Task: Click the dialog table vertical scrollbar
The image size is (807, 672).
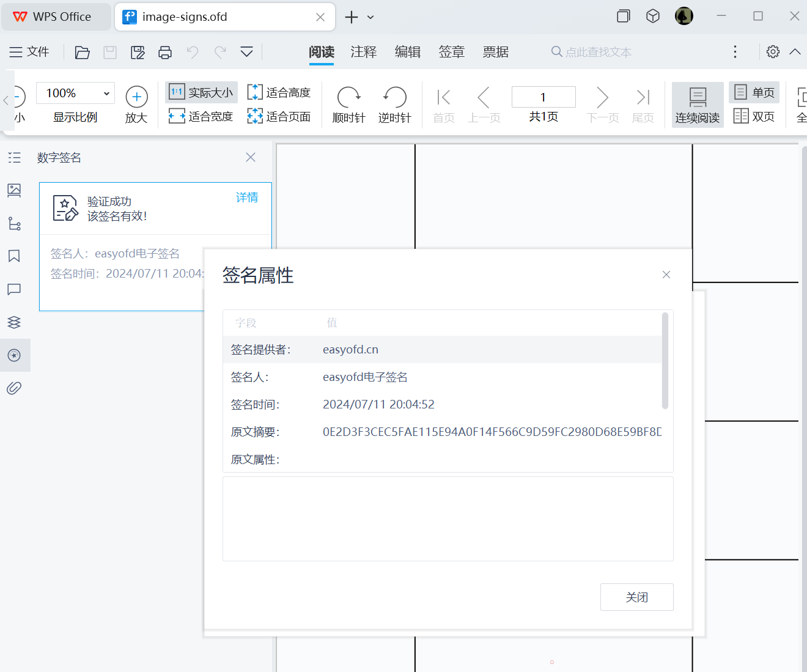Action: [x=665, y=361]
